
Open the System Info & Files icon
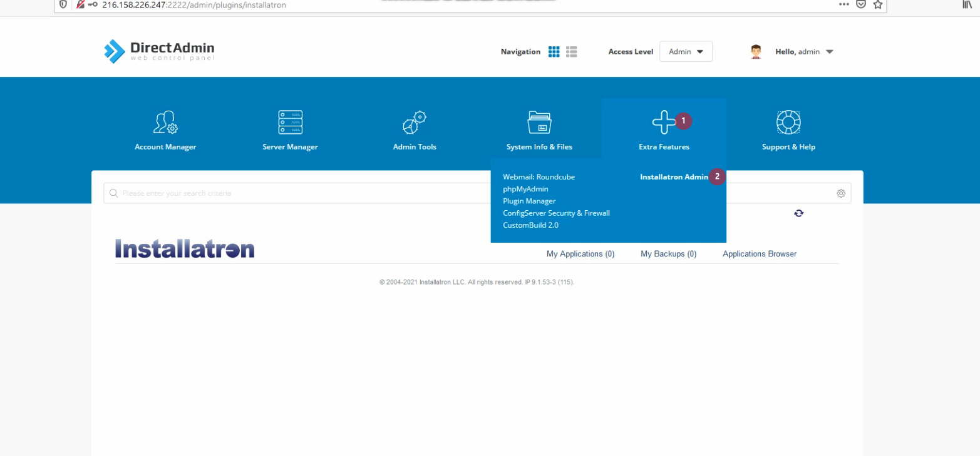(539, 122)
